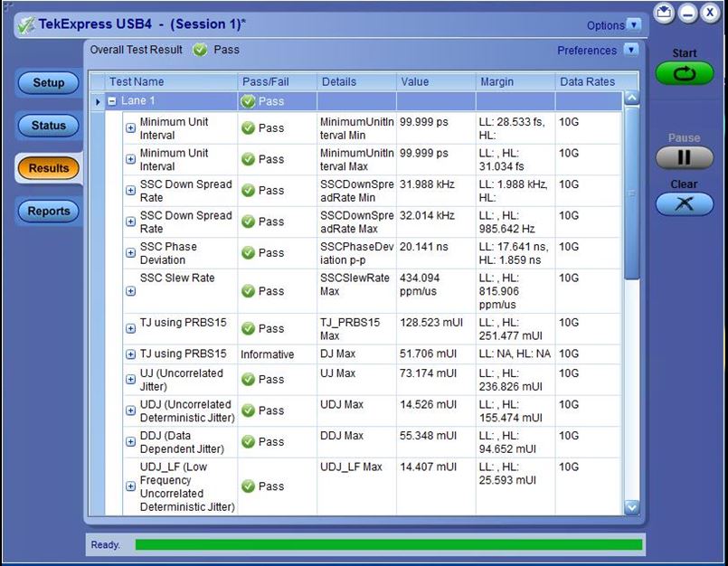Open the Options dropdown menu
Screen dimensions: 728x566
(634, 25)
